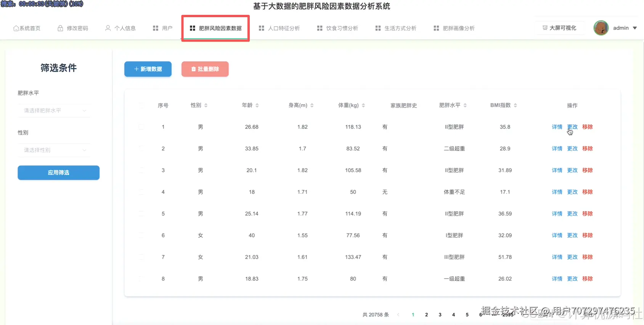This screenshot has width=644, height=325.
Task: Check the checkbox for row 7
Action: (141, 257)
